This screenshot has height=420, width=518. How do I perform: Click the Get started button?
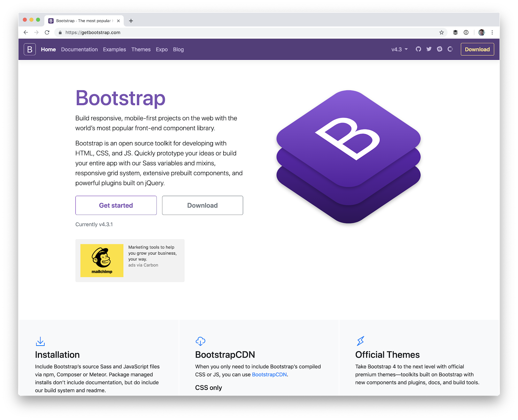116,205
